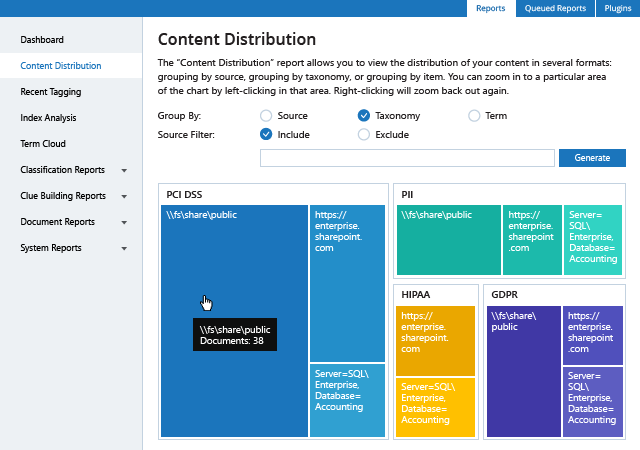Select the Source group-by radio button
The width and height of the screenshot is (640, 450).
click(x=266, y=116)
